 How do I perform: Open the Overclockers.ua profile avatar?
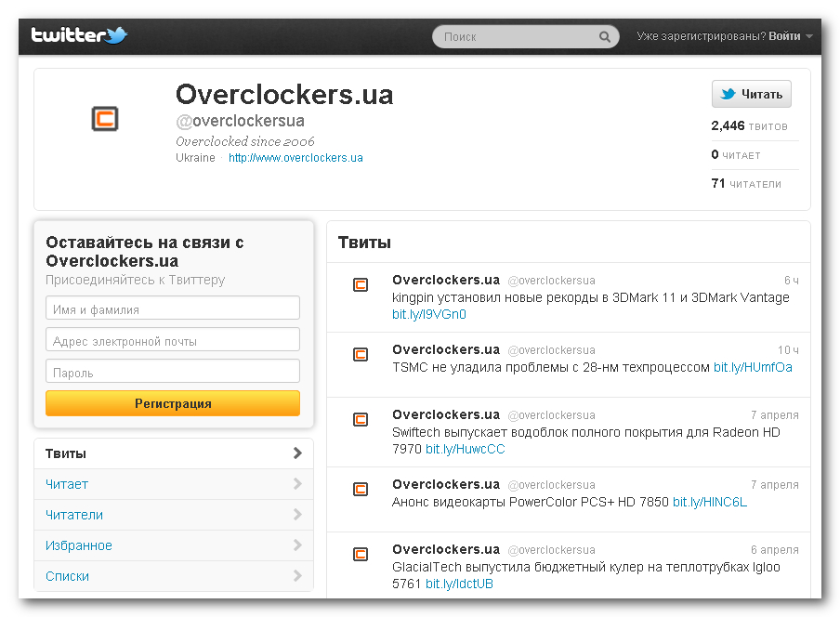[x=104, y=118]
